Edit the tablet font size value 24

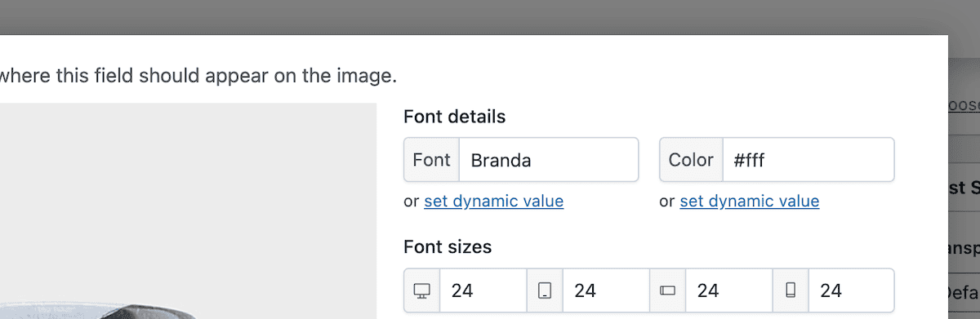click(x=607, y=290)
